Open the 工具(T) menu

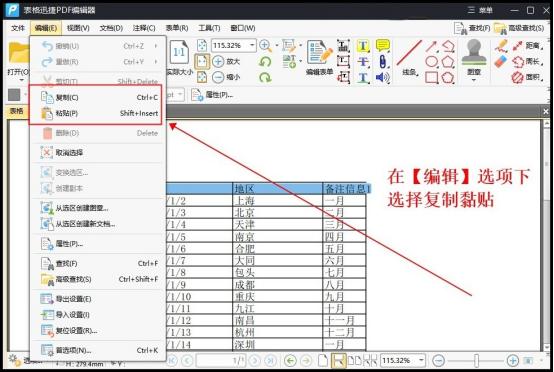(209, 28)
